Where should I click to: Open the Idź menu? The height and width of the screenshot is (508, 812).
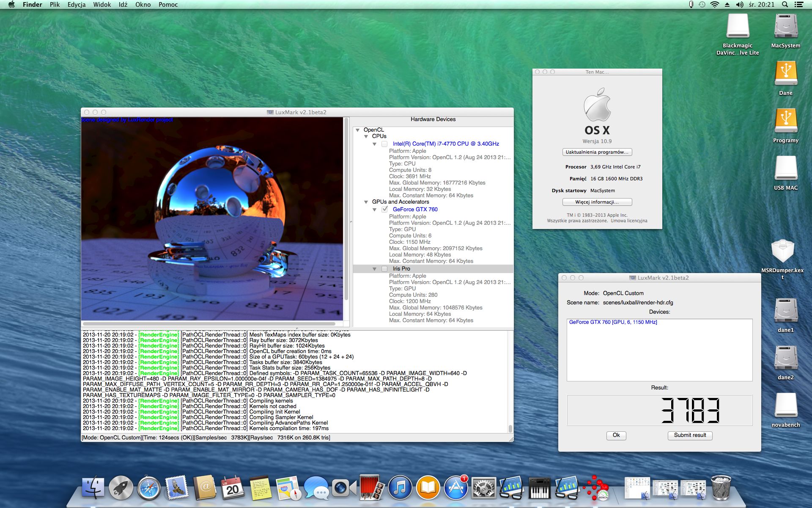(x=123, y=5)
